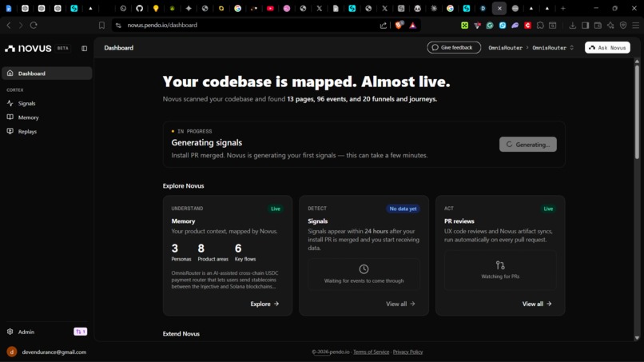Open the Terms of Service link
Image resolution: width=644 pixels, height=362 pixels.
pyautogui.click(x=371, y=352)
